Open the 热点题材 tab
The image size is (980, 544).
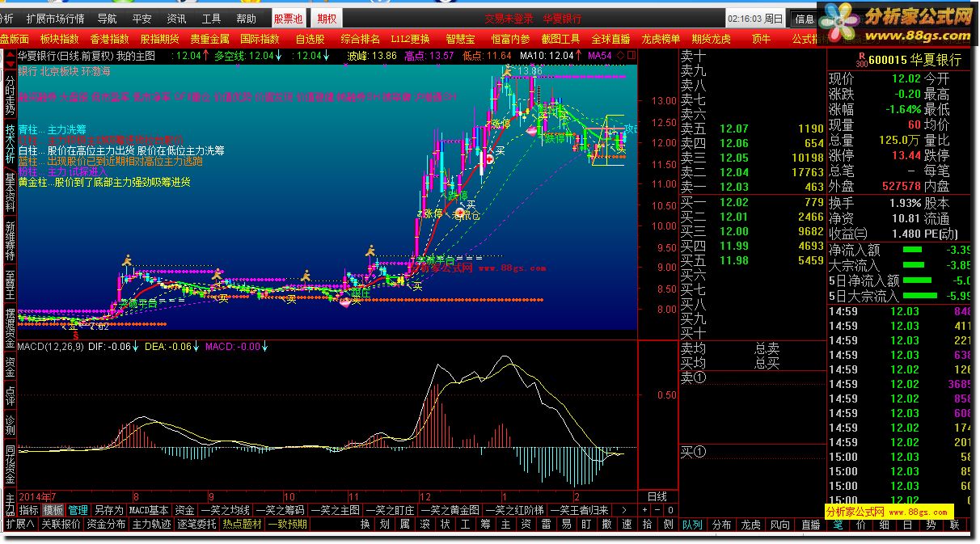click(x=243, y=524)
